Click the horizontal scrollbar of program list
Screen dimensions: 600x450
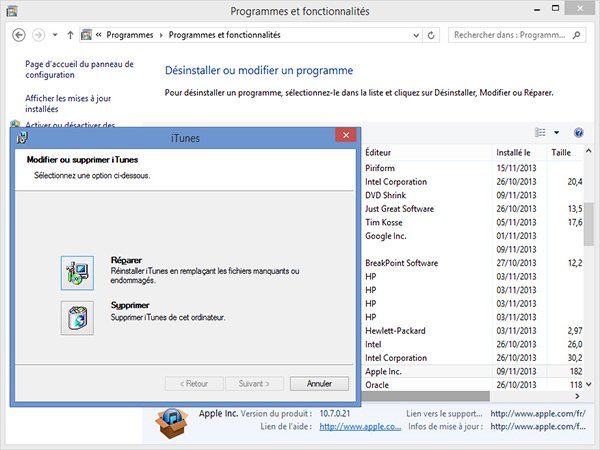point(426,396)
